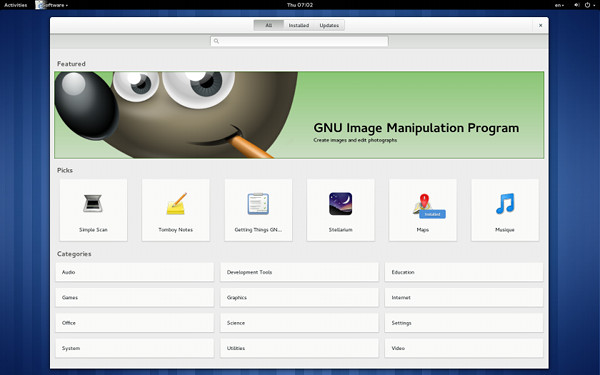Open the Activities overview
Screen dimensions: 600x375
(x=16, y=5)
